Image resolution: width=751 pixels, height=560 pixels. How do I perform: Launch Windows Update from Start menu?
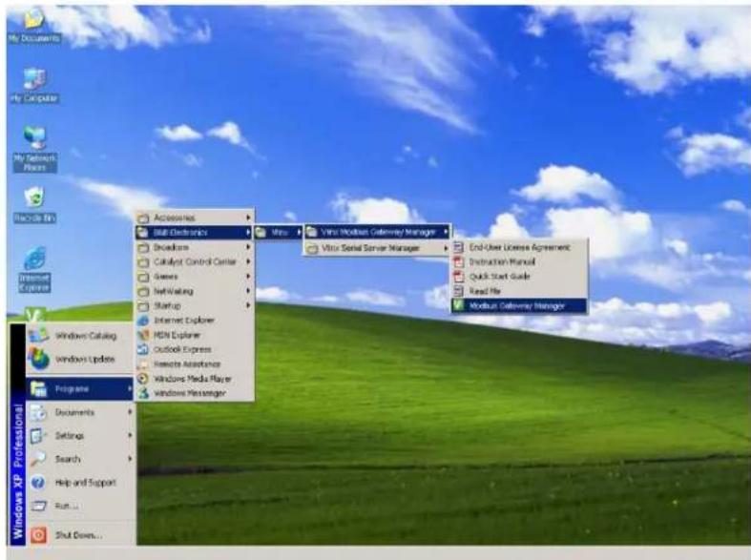pos(80,359)
